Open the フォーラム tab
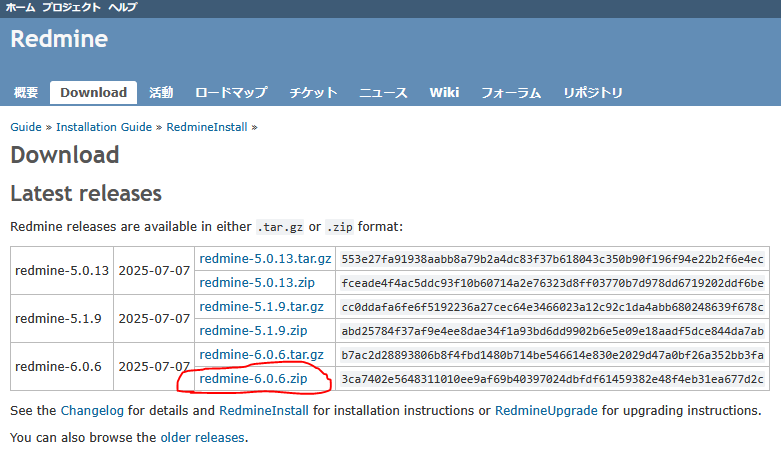Viewport: 781px width, 457px height. pos(511,93)
